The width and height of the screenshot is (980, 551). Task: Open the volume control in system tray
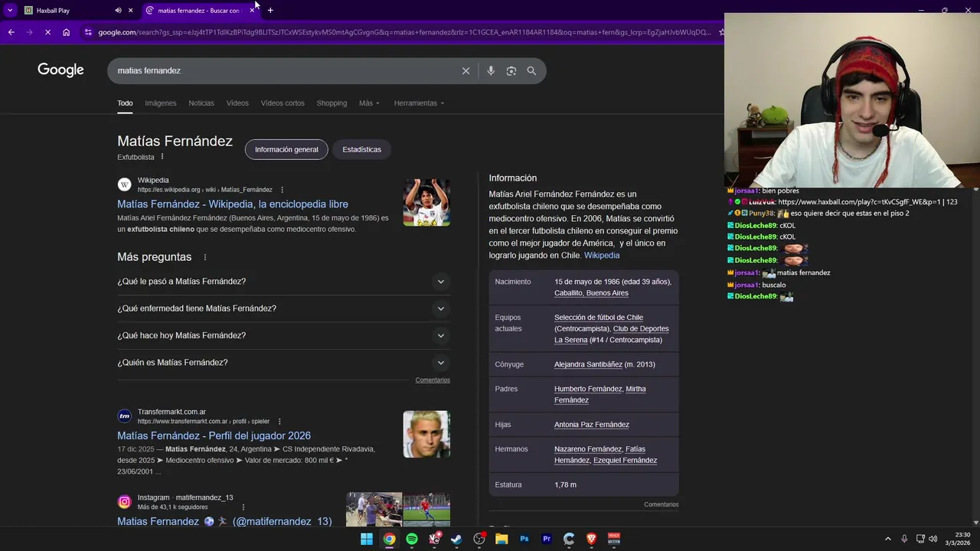click(x=933, y=539)
